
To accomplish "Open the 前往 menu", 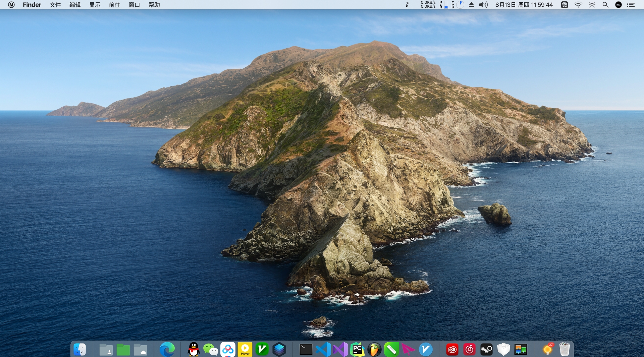I will coord(115,5).
